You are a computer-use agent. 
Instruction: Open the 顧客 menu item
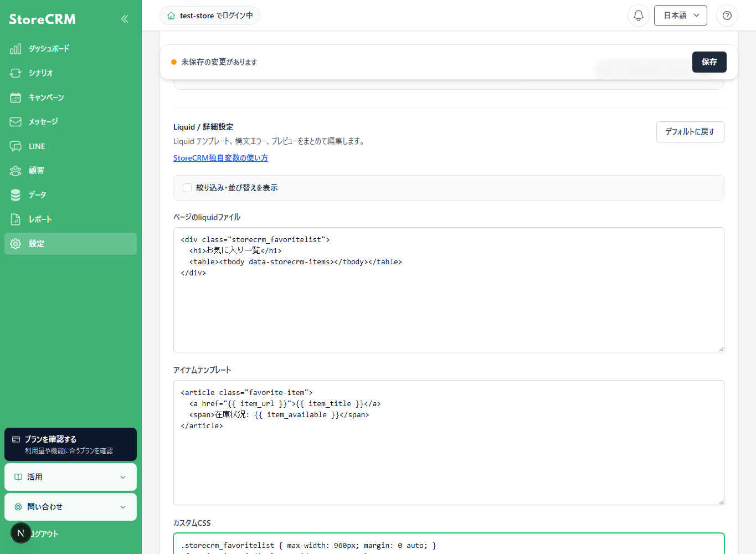[x=70, y=171]
